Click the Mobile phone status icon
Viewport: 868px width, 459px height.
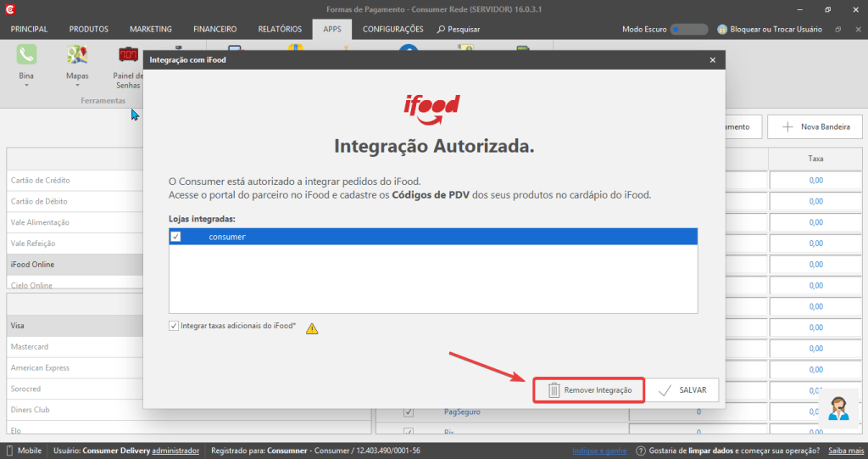(x=9, y=451)
